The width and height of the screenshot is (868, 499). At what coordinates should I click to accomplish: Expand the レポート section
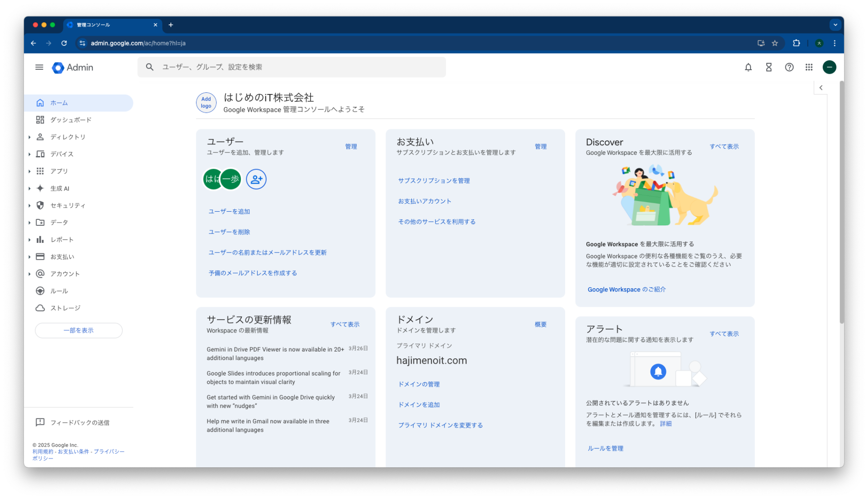[x=30, y=240]
